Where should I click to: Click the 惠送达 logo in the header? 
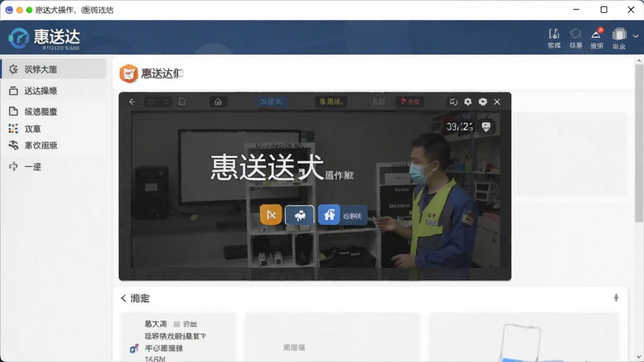[x=45, y=38]
